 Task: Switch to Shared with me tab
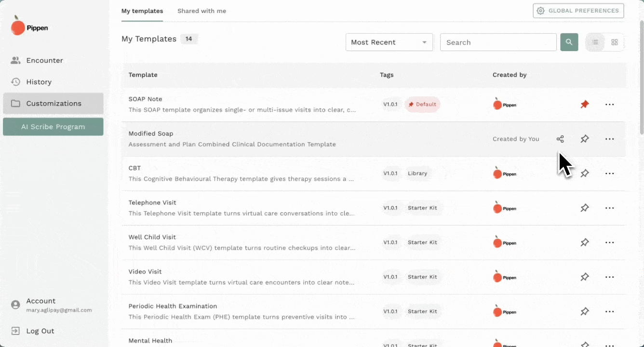pos(201,11)
